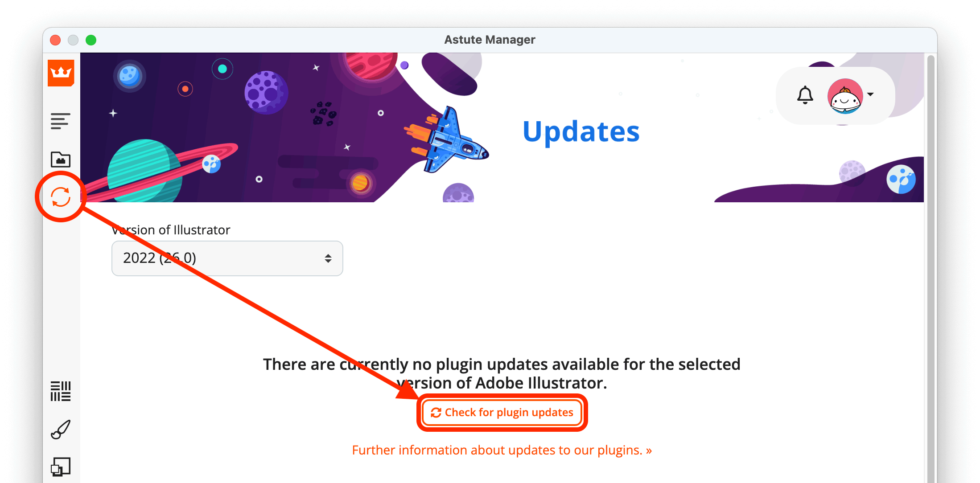Image resolution: width=980 pixels, height=483 pixels.
Task: Open the notifications bell
Action: (x=805, y=95)
